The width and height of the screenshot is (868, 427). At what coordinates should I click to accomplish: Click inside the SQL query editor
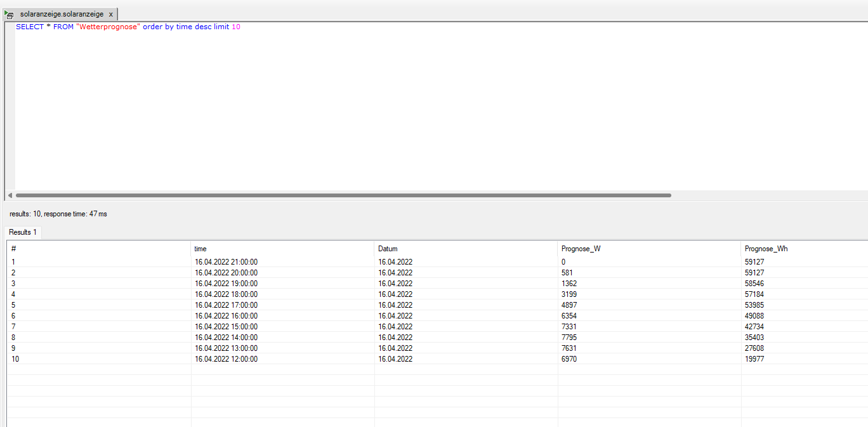point(381,108)
